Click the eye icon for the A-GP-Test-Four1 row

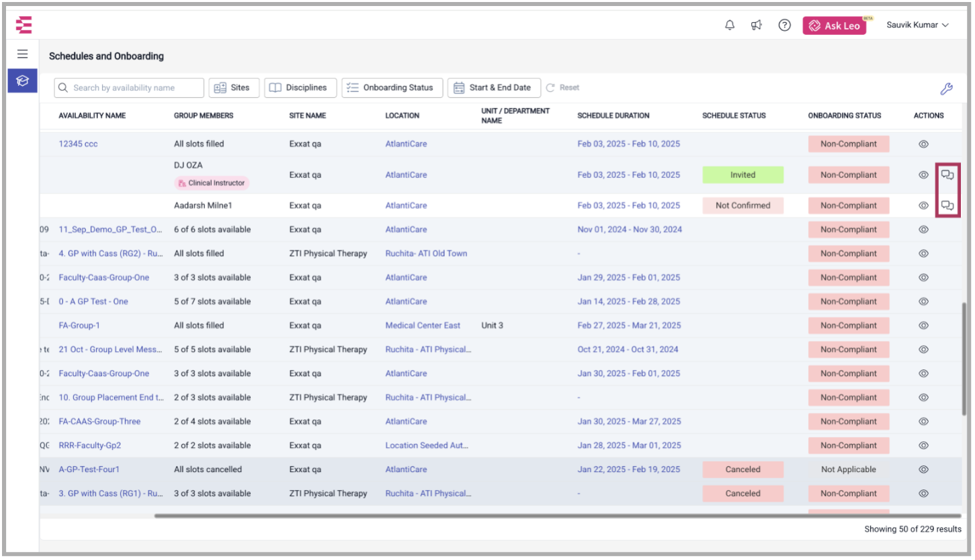[x=923, y=470]
